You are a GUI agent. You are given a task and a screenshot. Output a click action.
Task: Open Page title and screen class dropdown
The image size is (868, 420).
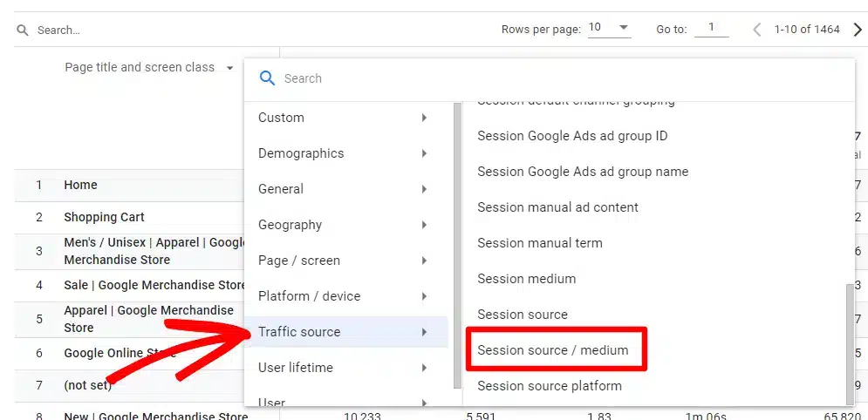[149, 67]
